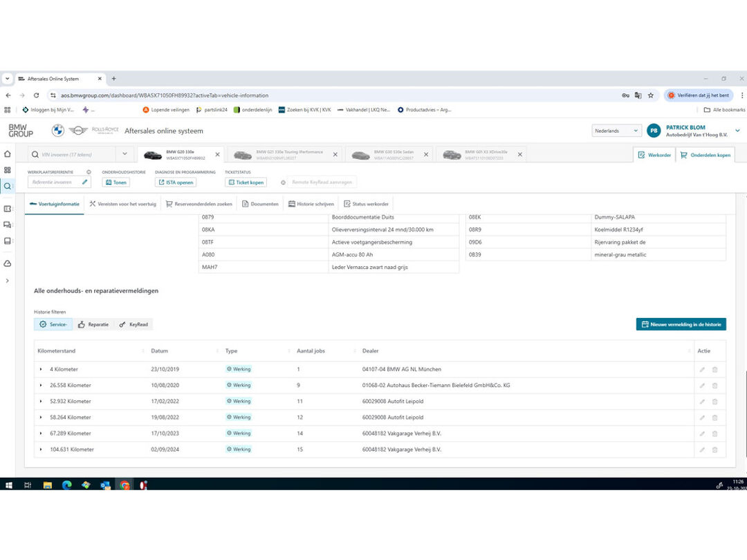Click edit pencil for the 4 Kilometer row

coord(702,369)
